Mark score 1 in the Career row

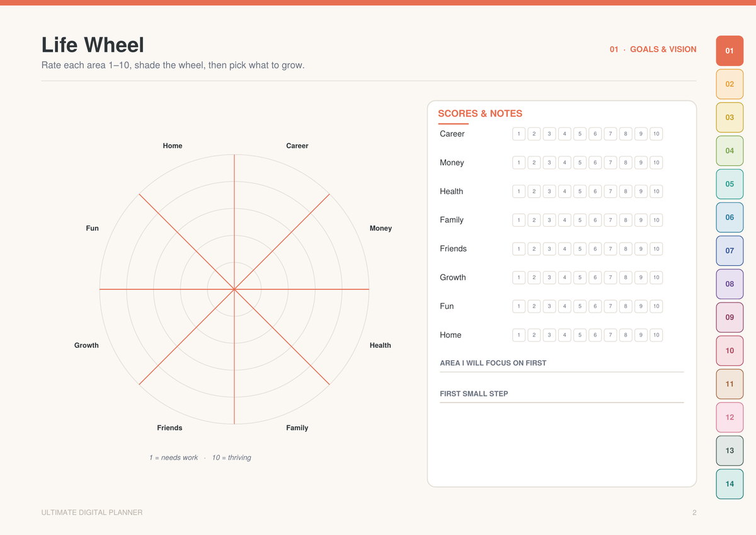(x=518, y=134)
